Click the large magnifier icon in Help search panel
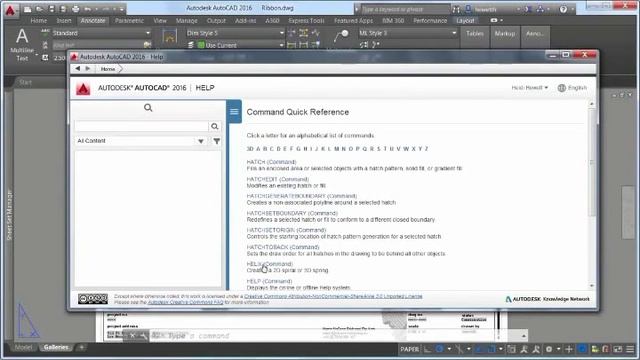 (148, 107)
